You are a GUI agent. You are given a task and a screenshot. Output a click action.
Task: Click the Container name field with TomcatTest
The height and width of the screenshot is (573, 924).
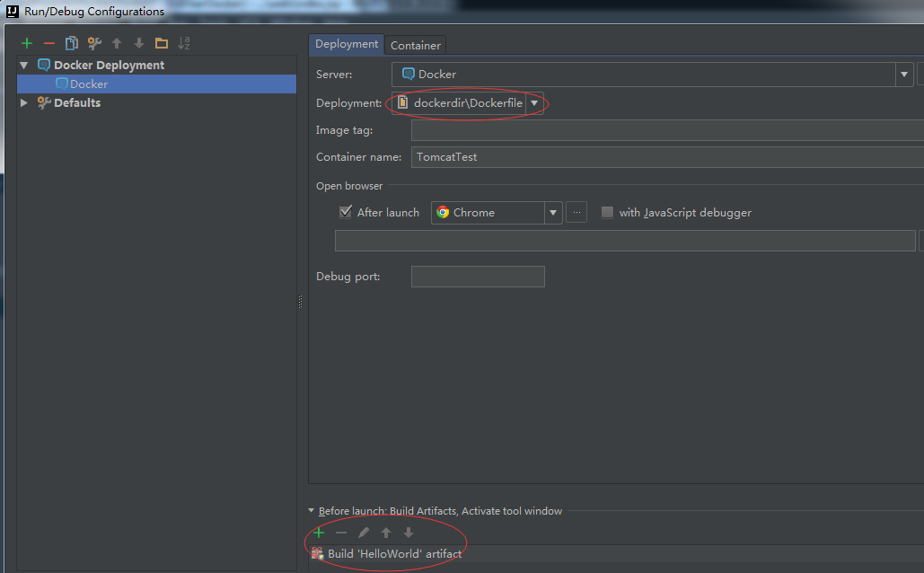point(668,157)
